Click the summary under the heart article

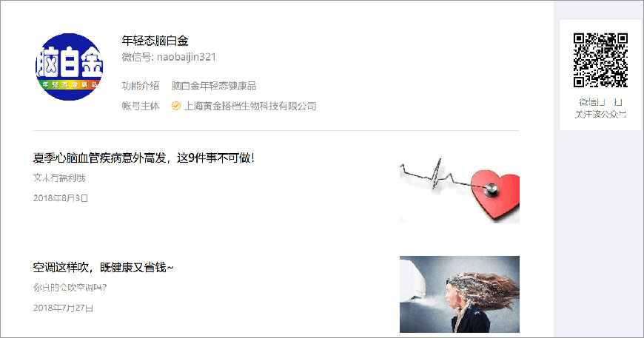(59, 178)
